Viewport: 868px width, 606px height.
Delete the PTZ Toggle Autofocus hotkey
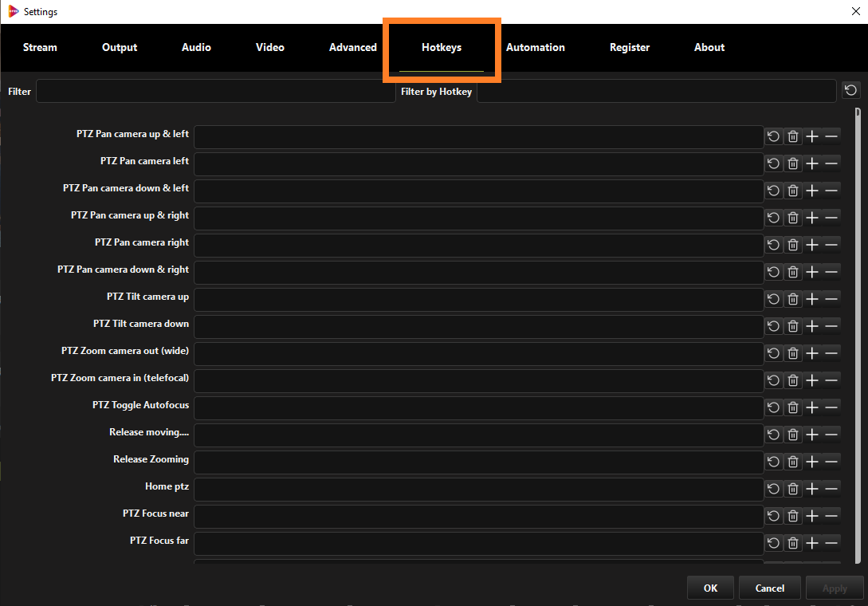793,407
